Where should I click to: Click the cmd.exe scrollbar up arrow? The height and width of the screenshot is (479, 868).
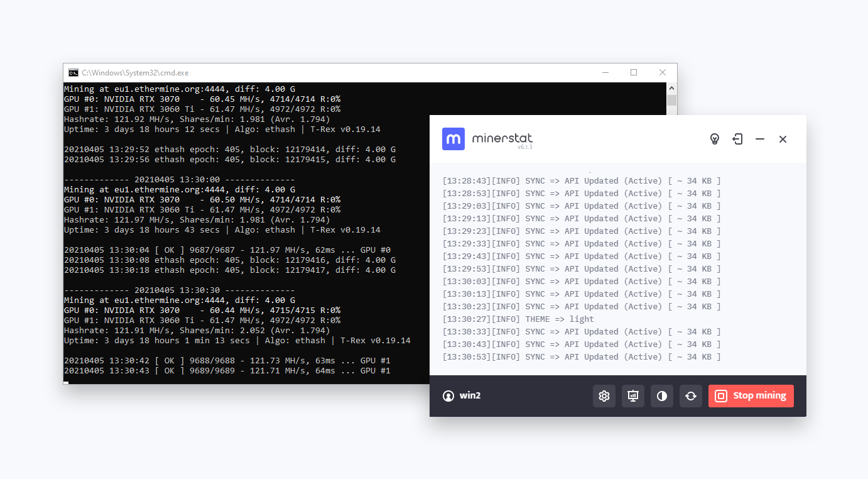(671, 89)
